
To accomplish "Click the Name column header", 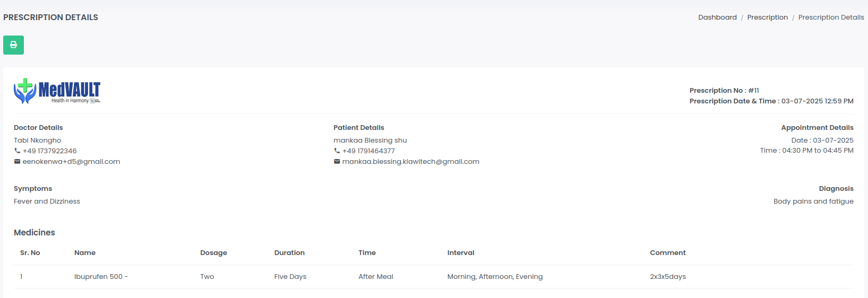I will pyautogui.click(x=85, y=253).
